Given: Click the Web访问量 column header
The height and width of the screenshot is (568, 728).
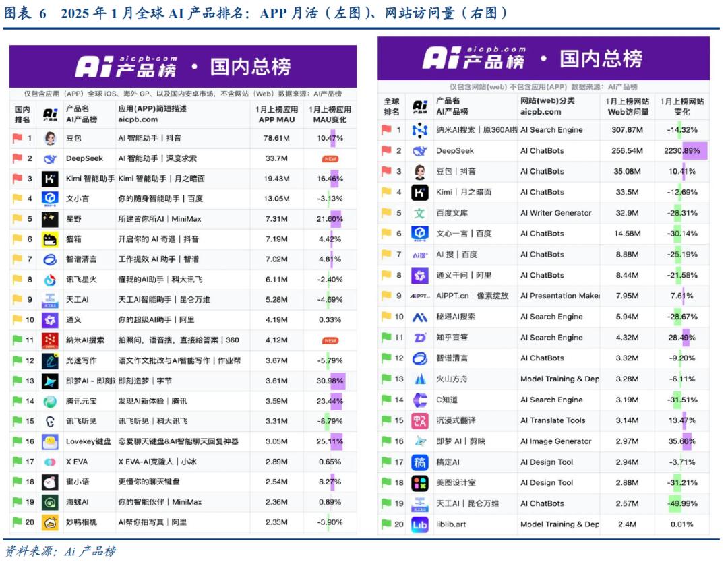Looking at the screenshot, I should 628,106.
